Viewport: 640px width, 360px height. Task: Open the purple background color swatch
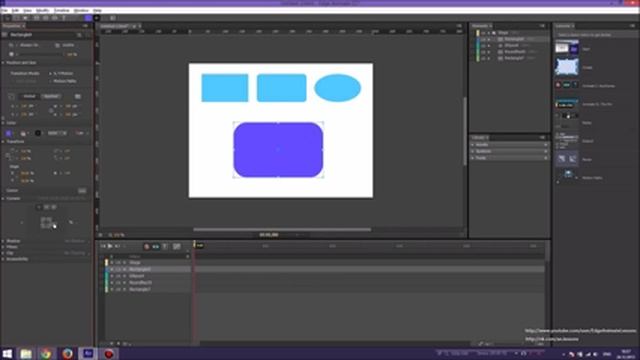tap(9, 133)
